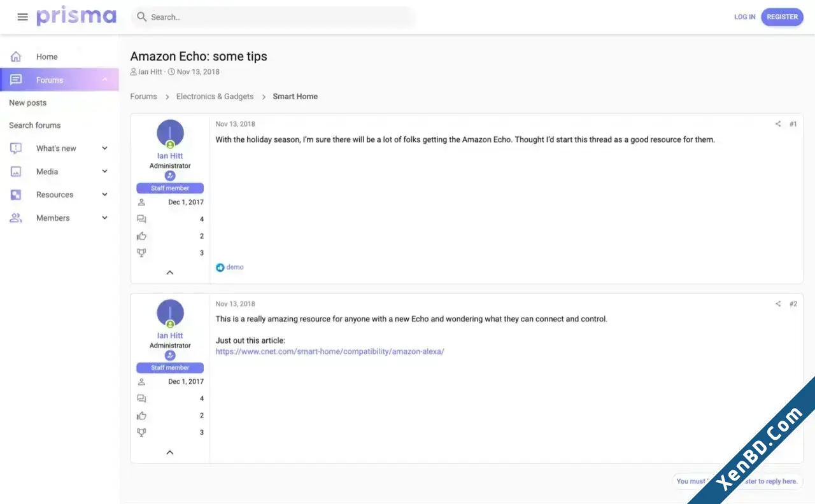This screenshot has height=504, width=815.
Task: Open the hamburger menu icon
Action: (x=23, y=17)
